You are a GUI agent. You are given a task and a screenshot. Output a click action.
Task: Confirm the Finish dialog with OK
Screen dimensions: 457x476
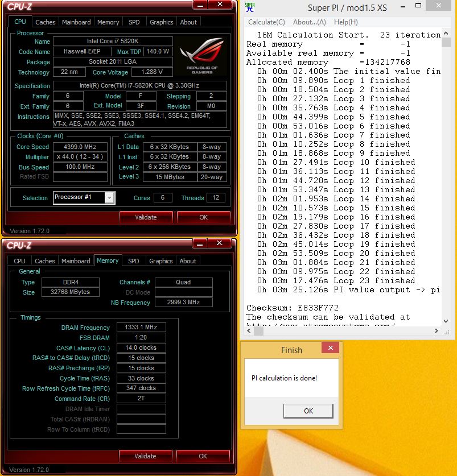308,411
